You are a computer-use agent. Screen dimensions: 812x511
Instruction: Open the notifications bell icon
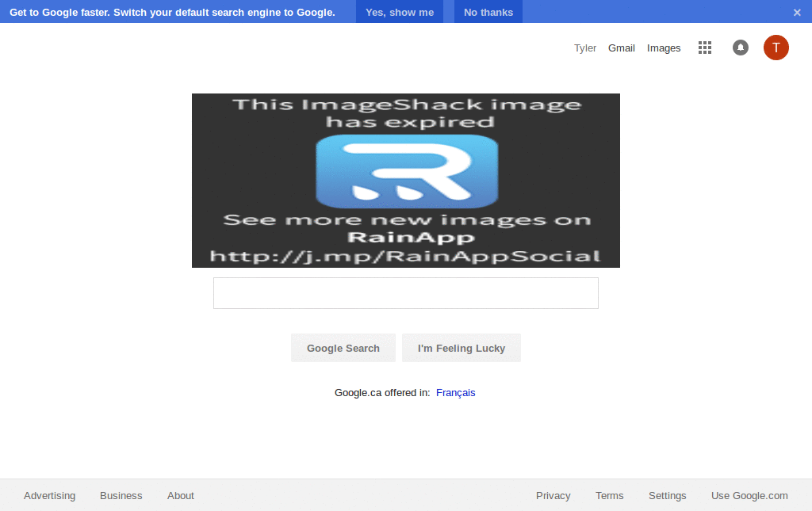click(740, 48)
